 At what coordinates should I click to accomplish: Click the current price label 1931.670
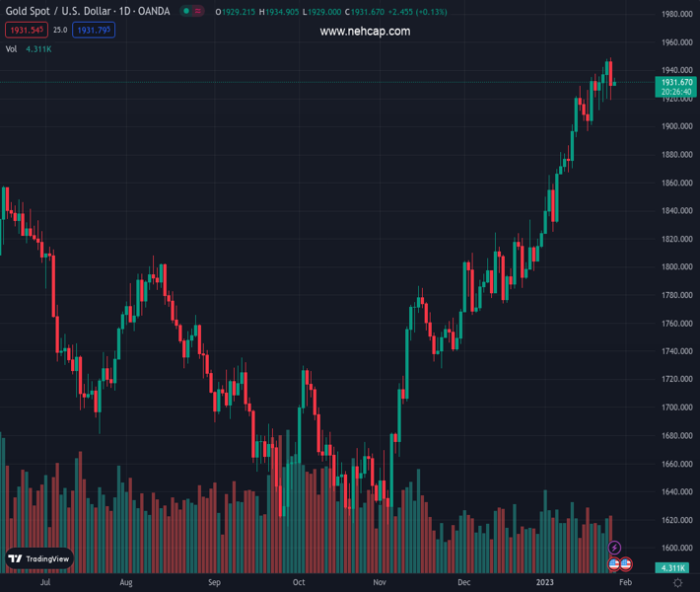point(677,83)
